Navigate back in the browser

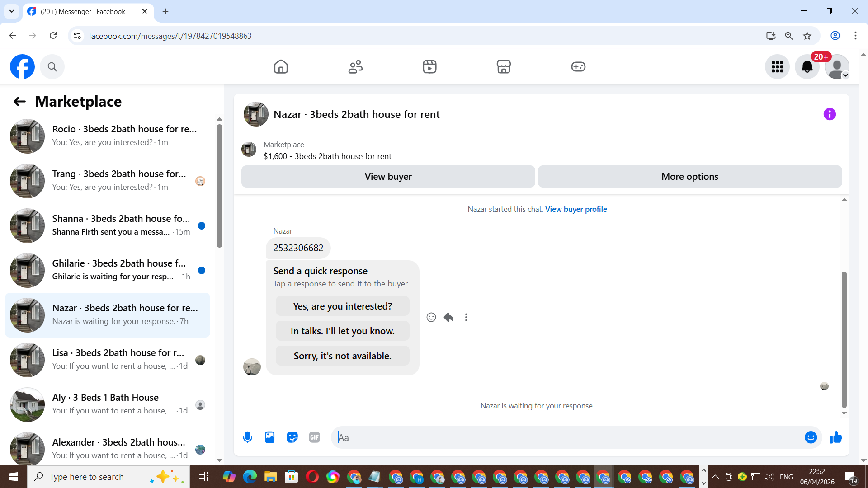pyautogui.click(x=12, y=36)
